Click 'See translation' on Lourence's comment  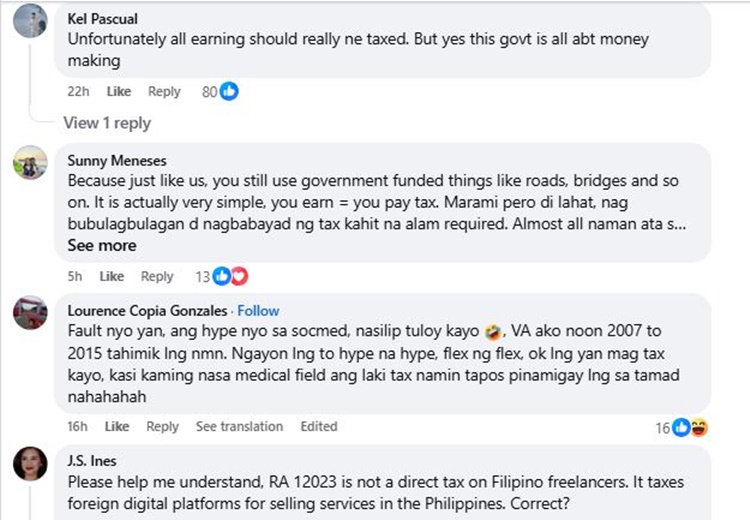pyautogui.click(x=239, y=426)
